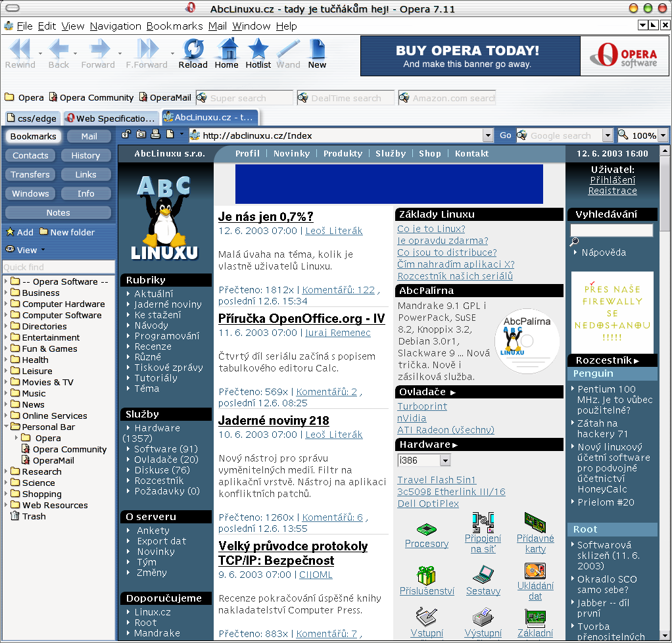Open the Navigation menu
This screenshot has width=672, height=643.
click(115, 26)
